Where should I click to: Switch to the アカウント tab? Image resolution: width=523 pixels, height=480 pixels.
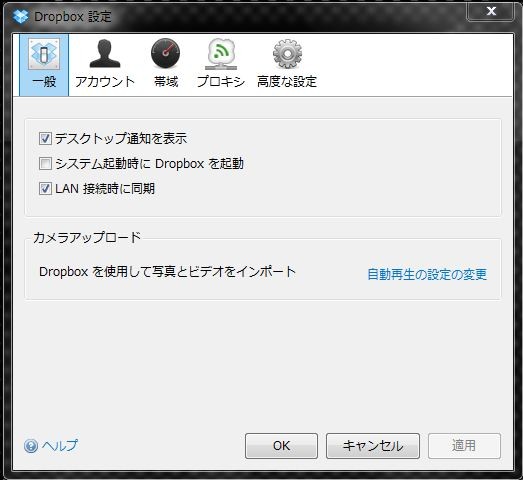coord(105,64)
